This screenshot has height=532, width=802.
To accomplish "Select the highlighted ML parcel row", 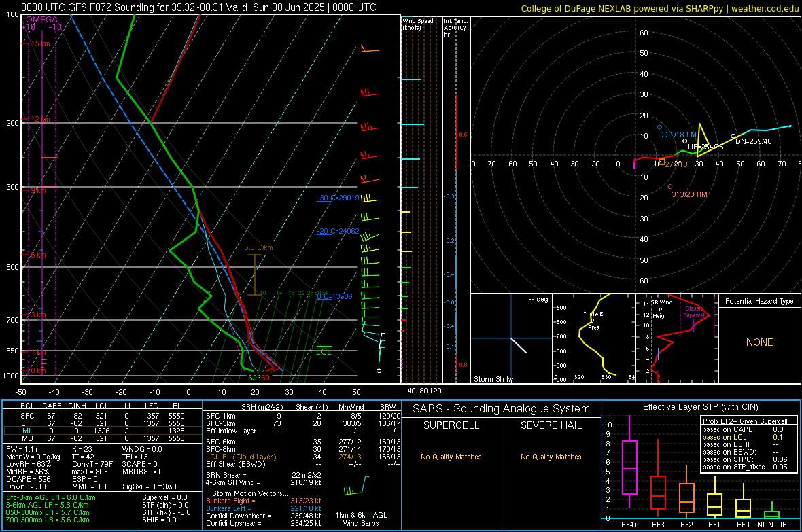I will point(103,431).
